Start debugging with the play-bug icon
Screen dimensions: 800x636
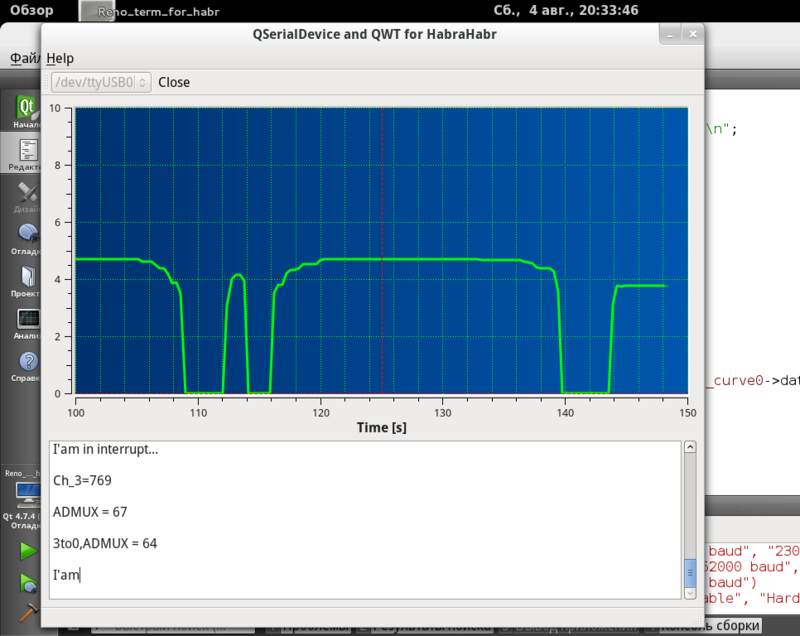tap(29, 582)
